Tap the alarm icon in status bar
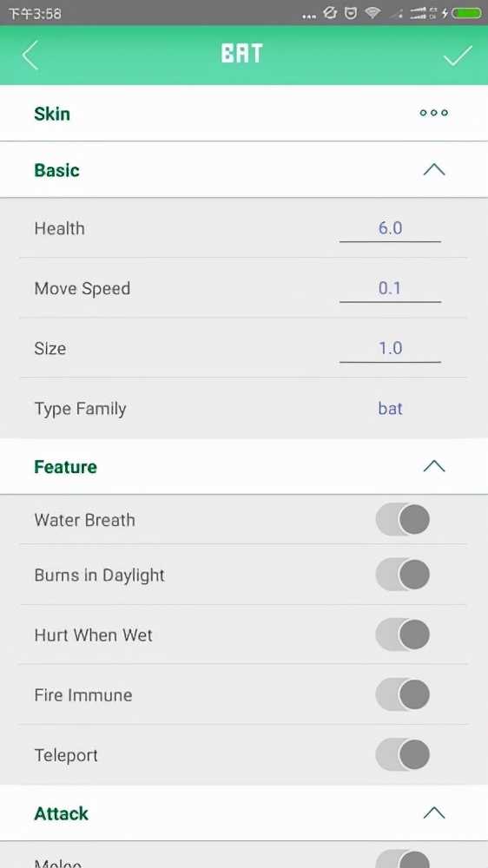 [351, 13]
